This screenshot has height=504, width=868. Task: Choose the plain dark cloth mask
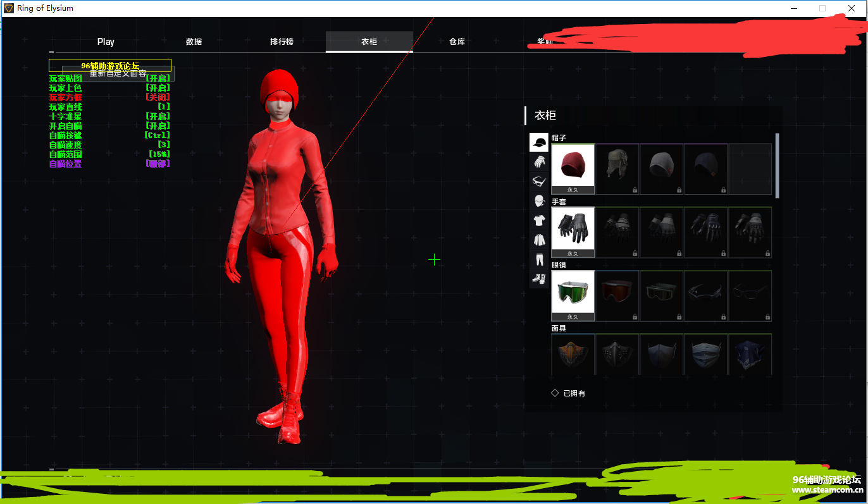(662, 355)
